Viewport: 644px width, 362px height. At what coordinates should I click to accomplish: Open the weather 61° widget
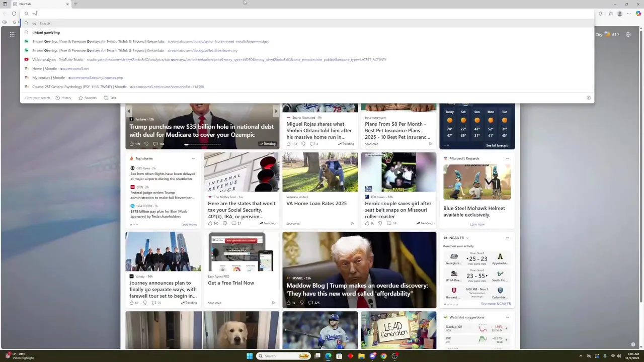(x=607, y=34)
